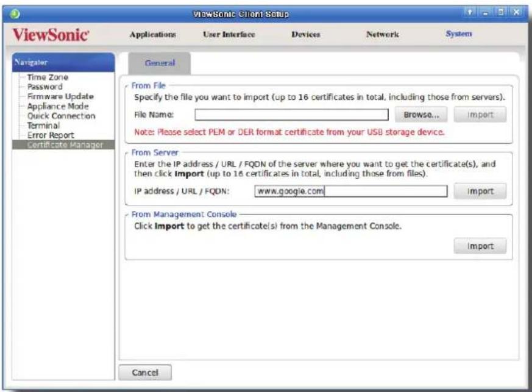
Task: Select Password in Navigator
Action: 44,87
